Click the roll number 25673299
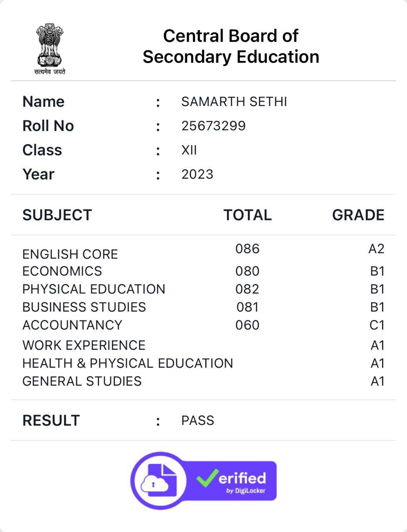The height and width of the screenshot is (532, 407). [213, 126]
